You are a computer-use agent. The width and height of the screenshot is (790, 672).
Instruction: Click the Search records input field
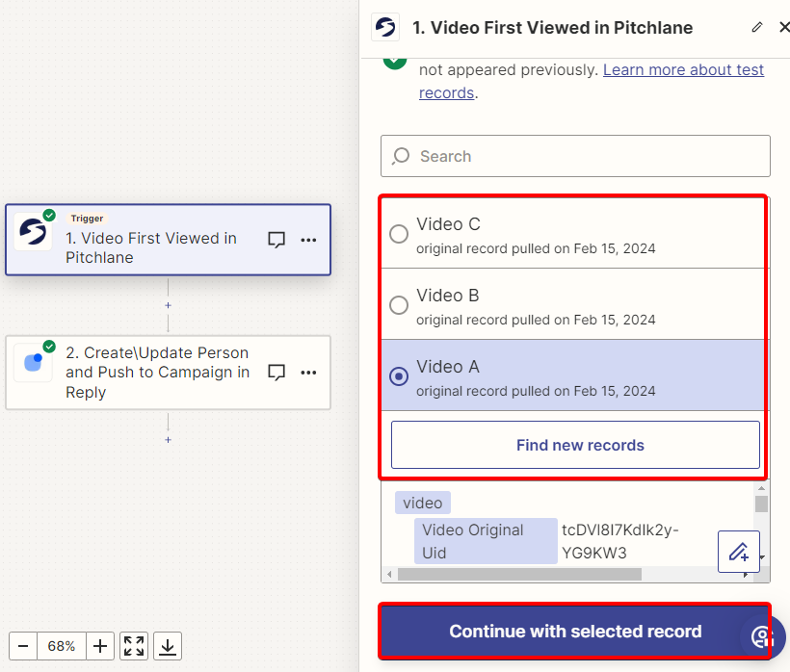point(575,156)
